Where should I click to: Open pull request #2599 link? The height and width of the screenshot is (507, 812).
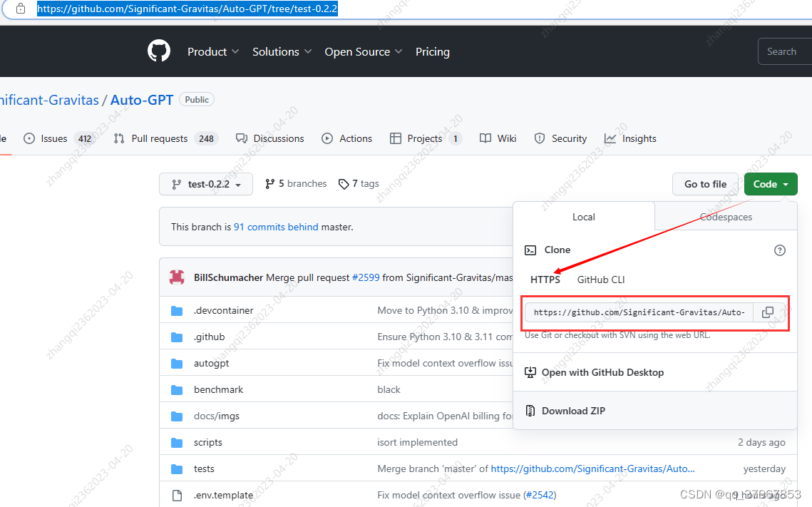tap(366, 277)
